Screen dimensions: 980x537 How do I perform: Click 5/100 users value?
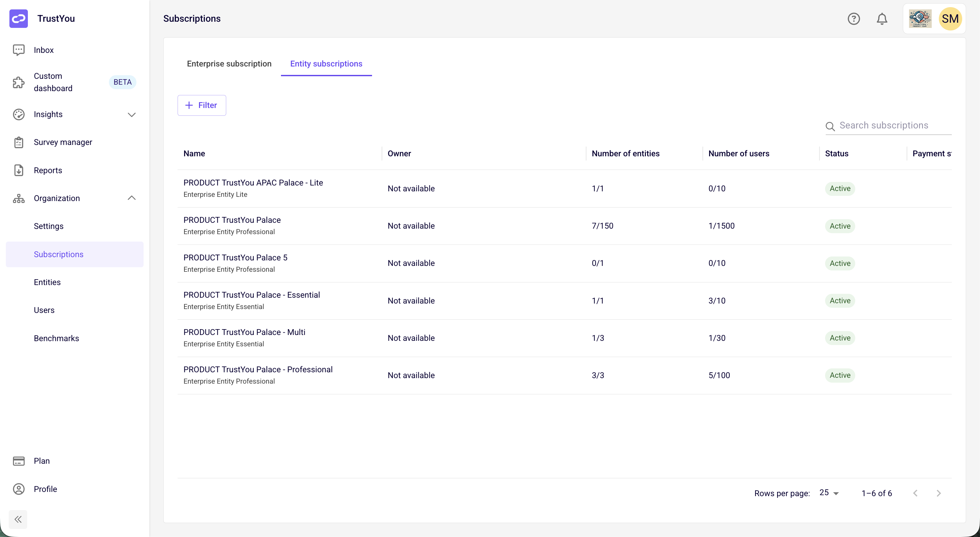[719, 375]
